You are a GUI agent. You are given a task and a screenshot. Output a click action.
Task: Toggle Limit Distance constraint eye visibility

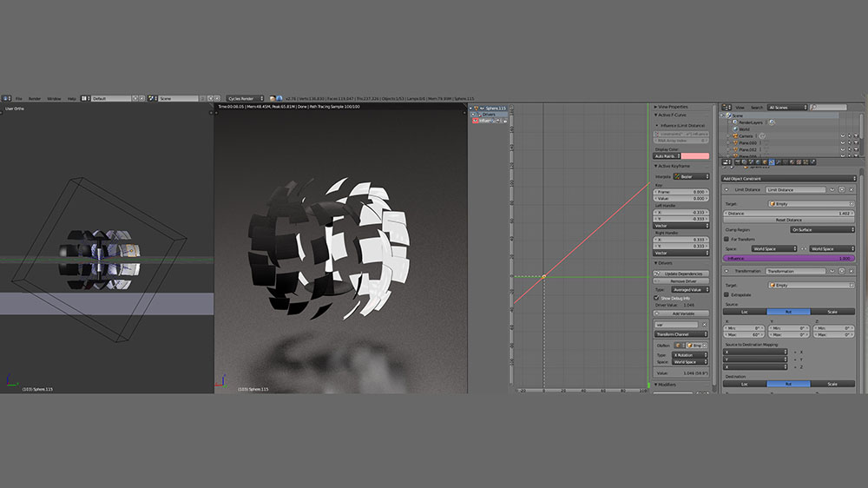click(x=832, y=189)
